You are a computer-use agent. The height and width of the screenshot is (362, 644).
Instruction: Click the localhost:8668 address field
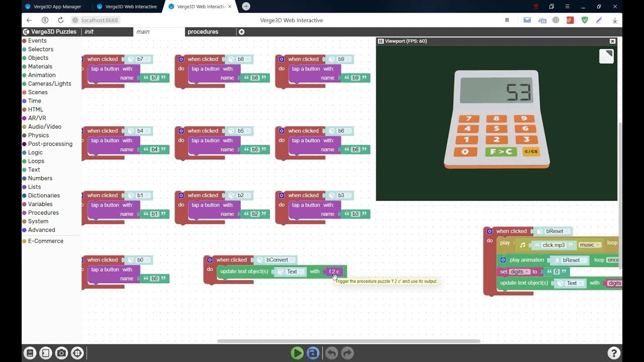[100, 20]
